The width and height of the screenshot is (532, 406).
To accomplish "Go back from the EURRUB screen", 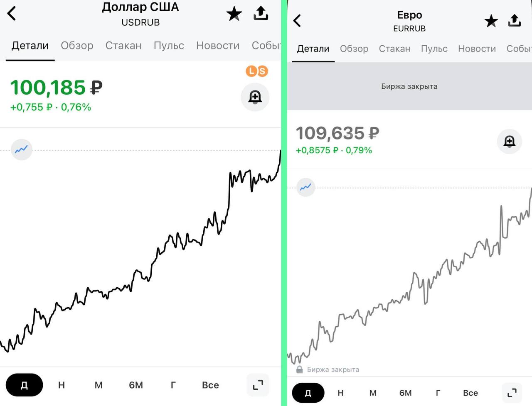I will click(x=297, y=21).
